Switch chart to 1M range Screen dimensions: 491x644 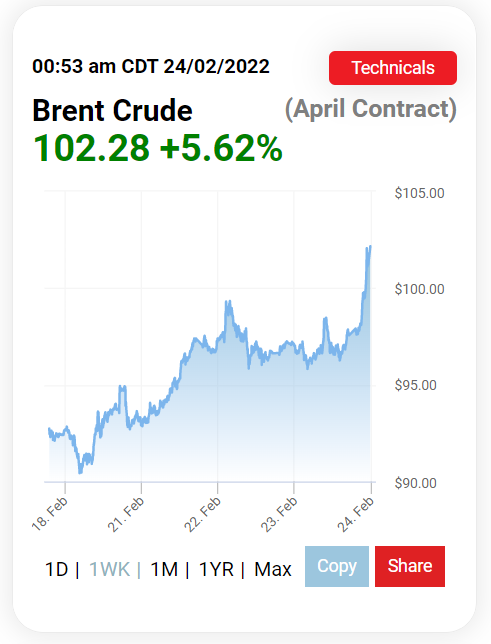164,569
